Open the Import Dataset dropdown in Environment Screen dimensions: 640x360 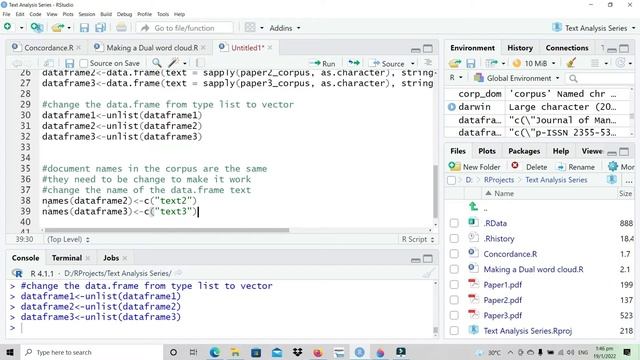(x=495, y=63)
